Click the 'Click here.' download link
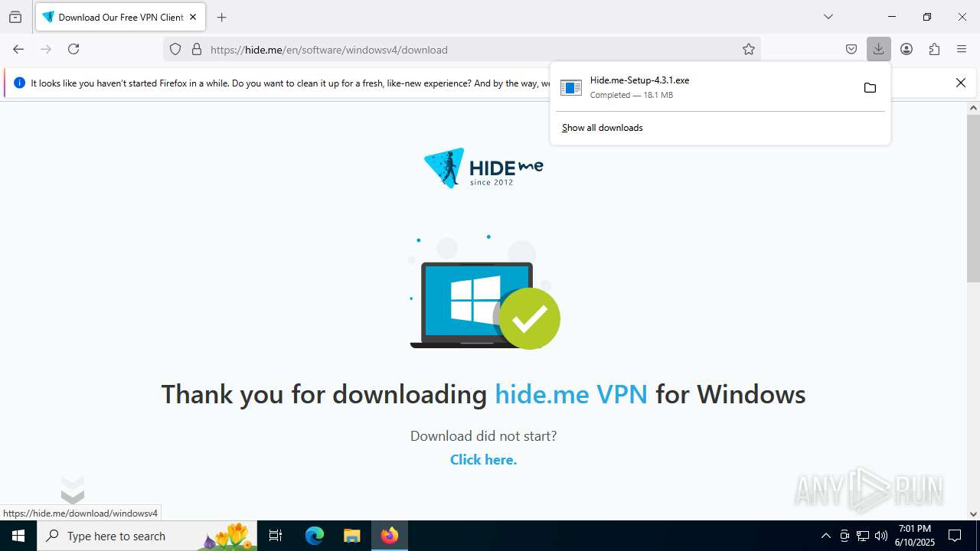980x551 pixels. 483,459
